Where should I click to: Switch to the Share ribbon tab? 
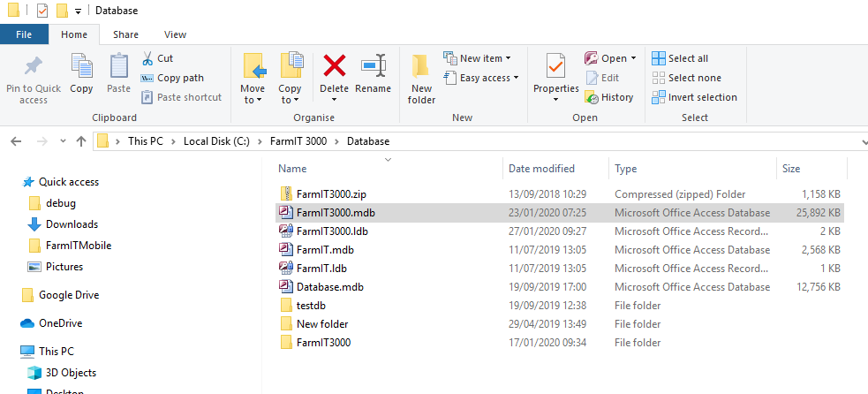125,34
